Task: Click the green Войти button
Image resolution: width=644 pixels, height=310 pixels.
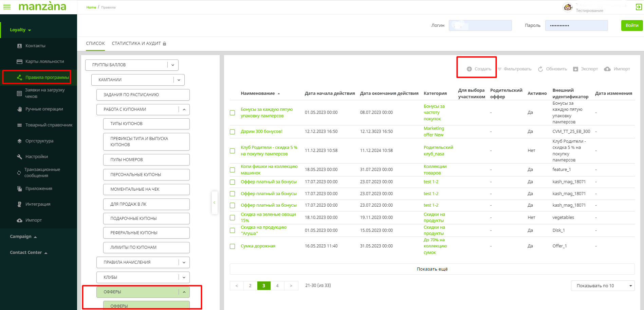Action: (631, 25)
